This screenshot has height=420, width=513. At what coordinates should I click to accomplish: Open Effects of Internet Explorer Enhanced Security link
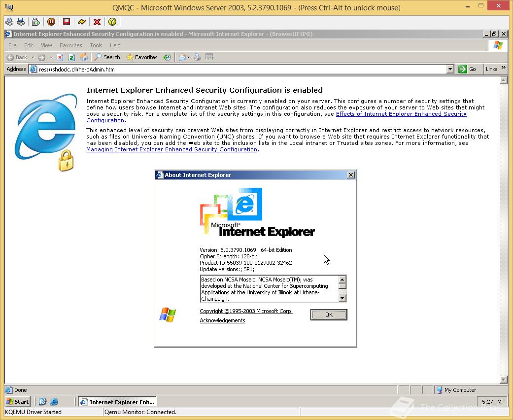coord(401,114)
